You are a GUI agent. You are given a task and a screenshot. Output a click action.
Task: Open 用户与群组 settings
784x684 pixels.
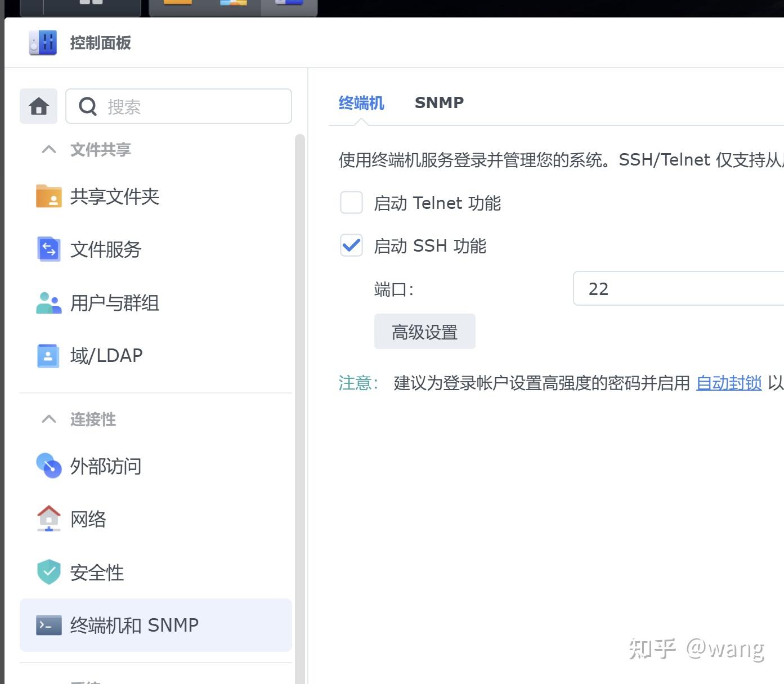[48, 303]
